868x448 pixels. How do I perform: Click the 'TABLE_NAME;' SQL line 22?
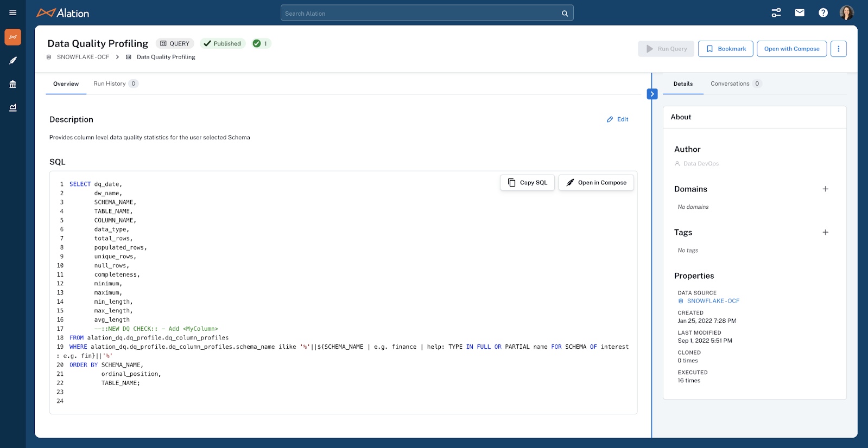pos(121,383)
